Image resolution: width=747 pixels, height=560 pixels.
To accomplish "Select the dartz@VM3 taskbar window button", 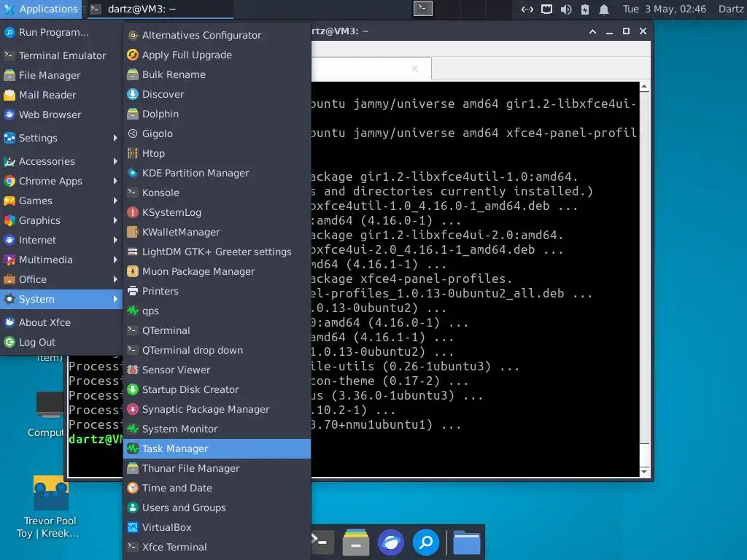I will pos(161,9).
